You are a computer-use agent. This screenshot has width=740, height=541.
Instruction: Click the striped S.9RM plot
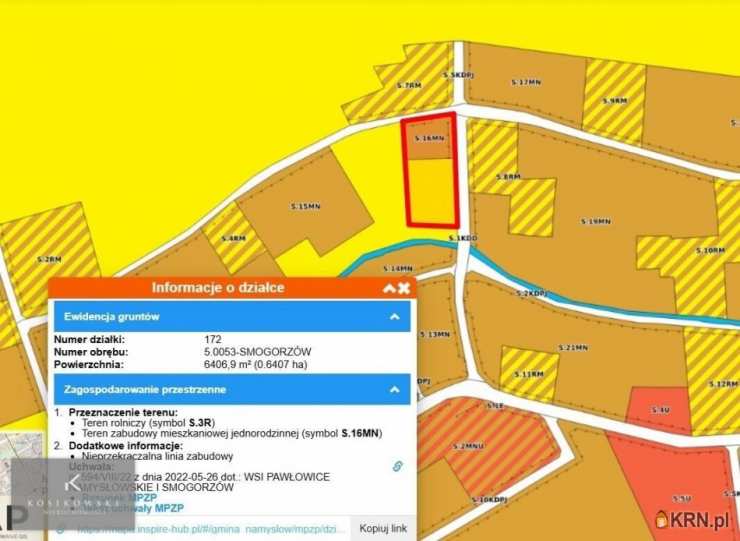(x=613, y=100)
